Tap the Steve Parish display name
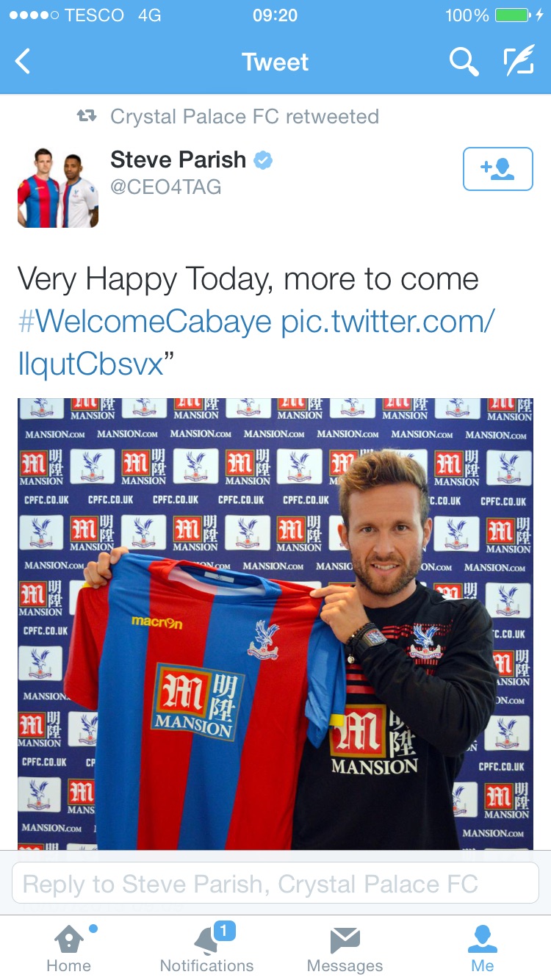 (x=178, y=159)
